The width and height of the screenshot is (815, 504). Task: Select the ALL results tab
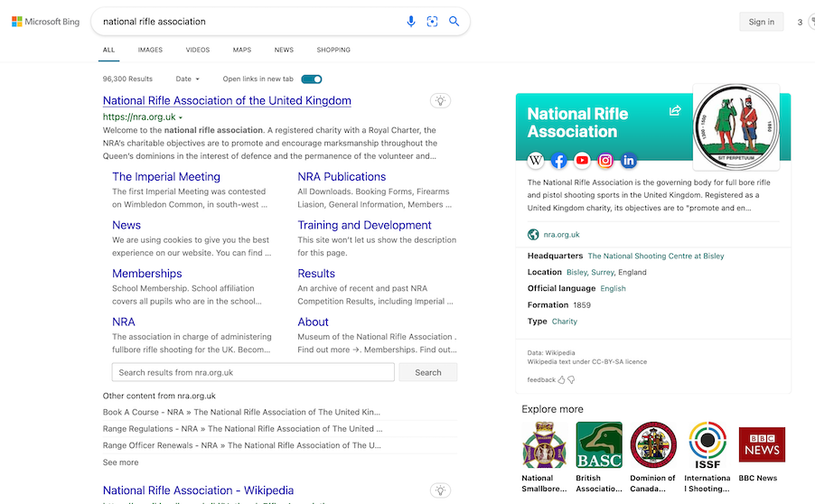click(x=108, y=50)
